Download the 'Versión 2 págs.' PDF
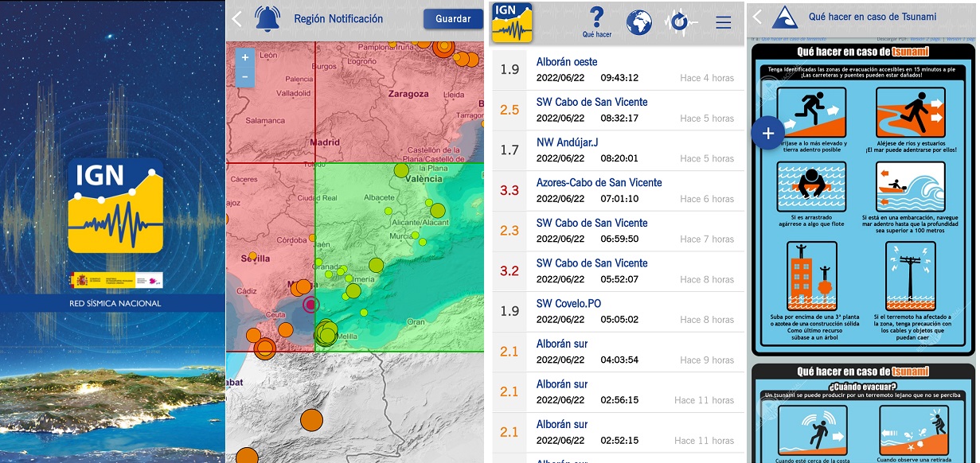980x463 pixels. pos(925,38)
